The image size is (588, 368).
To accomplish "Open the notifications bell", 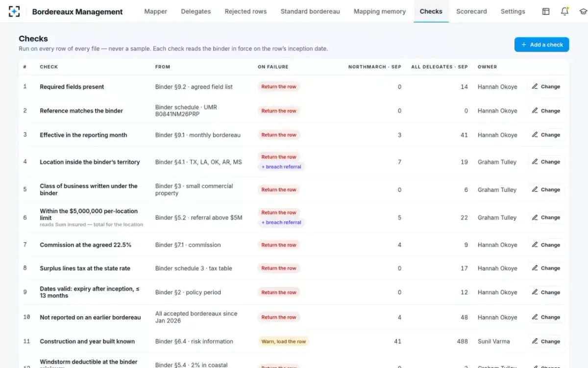I will click(x=564, y=11).
